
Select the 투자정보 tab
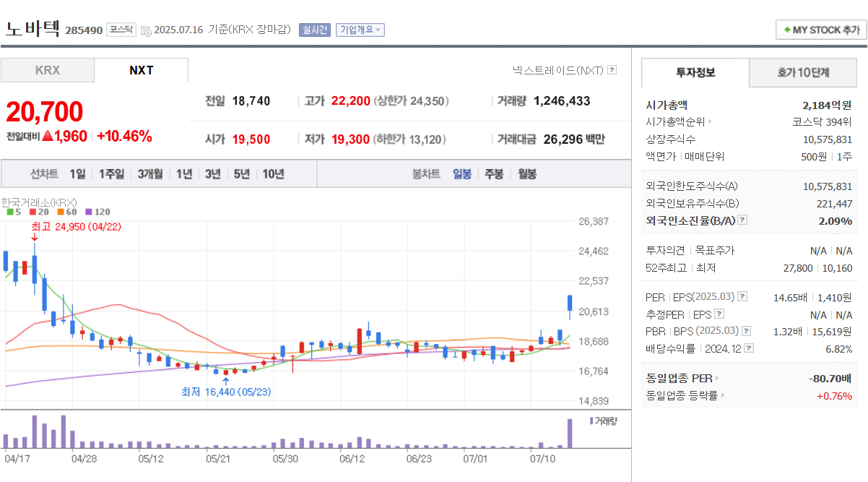point(695,72)
